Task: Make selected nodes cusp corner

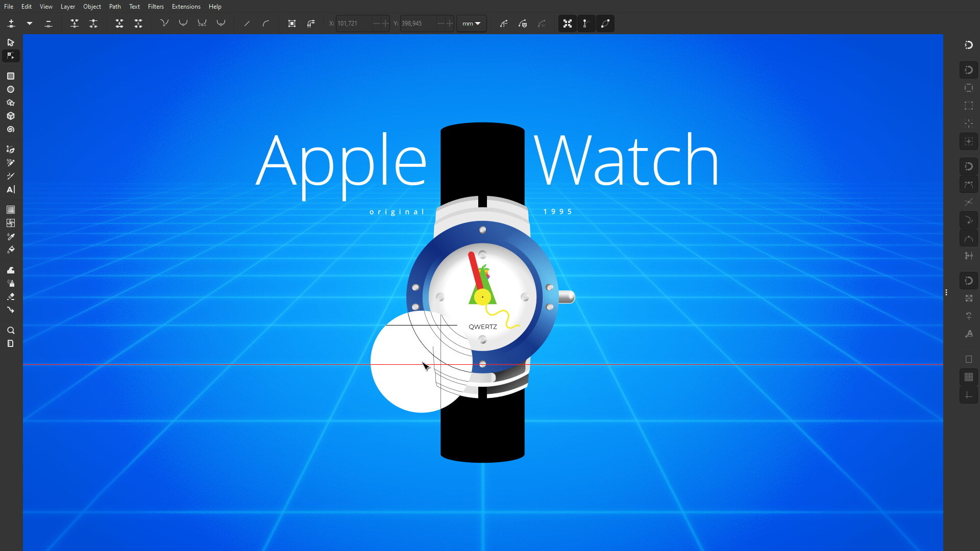Action: pos(164,23)
